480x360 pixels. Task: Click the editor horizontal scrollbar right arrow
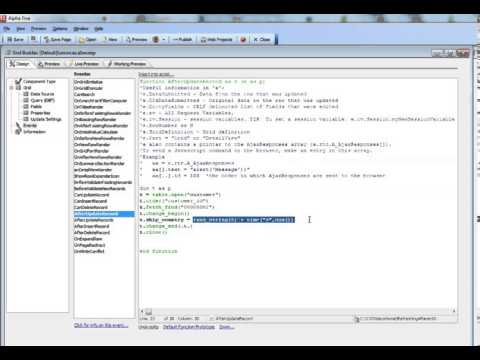pyautogui.click(x=454, y=311)
